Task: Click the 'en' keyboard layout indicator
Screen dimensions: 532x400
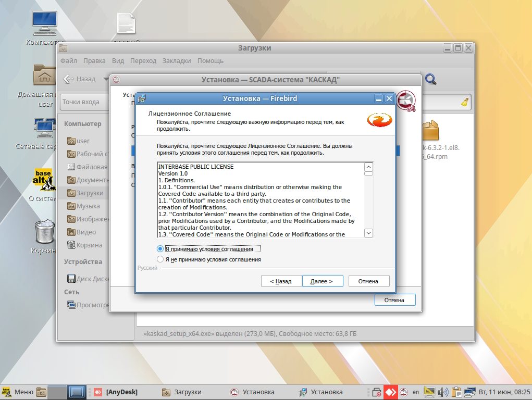Action: [x=416, y=392]
